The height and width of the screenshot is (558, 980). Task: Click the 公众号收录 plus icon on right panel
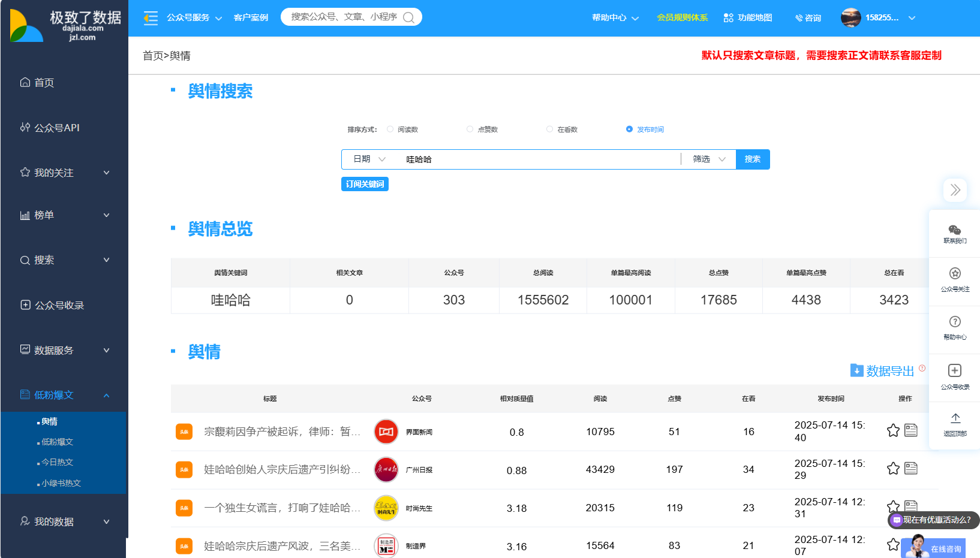pos(955,370)
